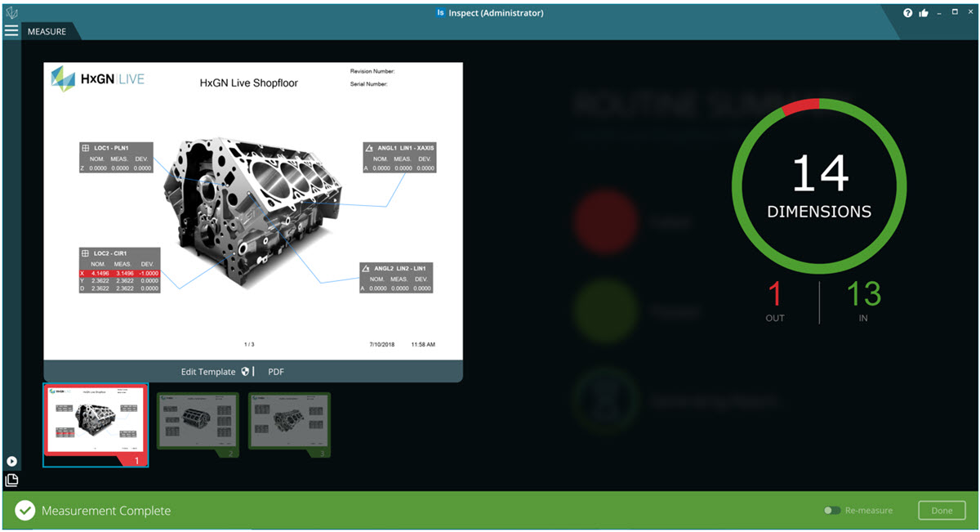Click the Inspect (Administrator) title bar label
This screenshot has height=532, width=980.
point(489,12)
